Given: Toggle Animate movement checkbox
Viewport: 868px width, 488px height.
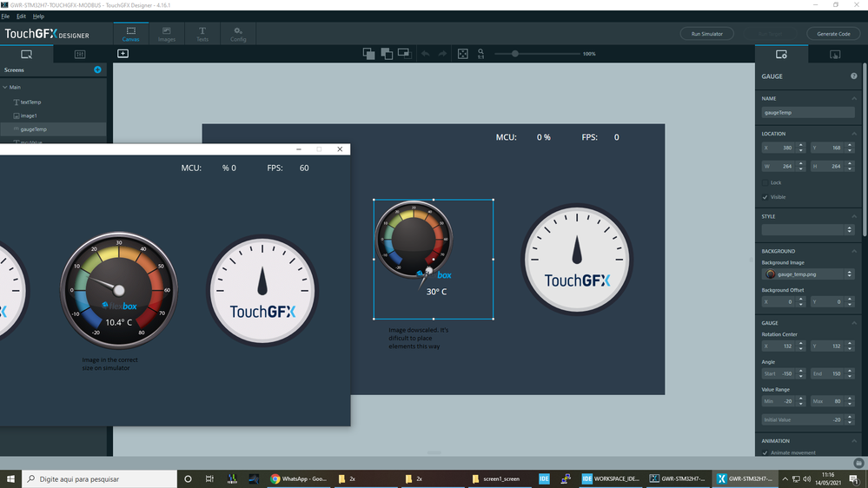Looking at the screenshot, I should (765, 452).
